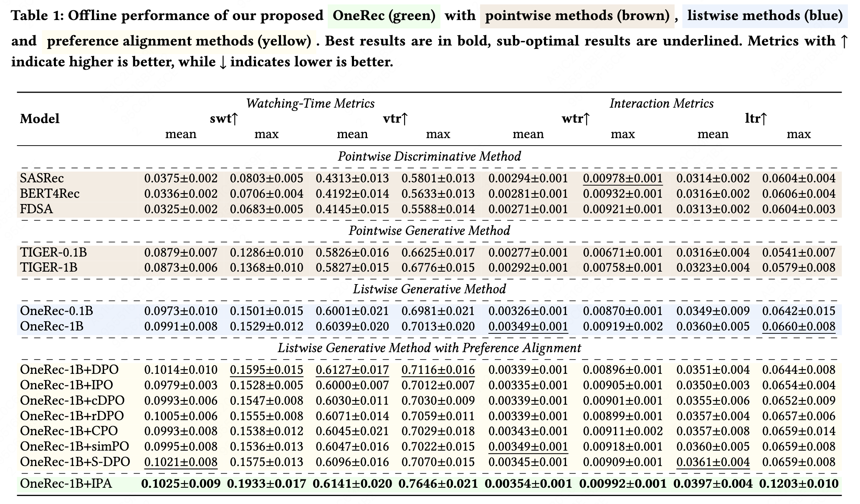Select the swt↑ column header
Viewport: 860px width, 504px height.
click(x=224, y=119)
